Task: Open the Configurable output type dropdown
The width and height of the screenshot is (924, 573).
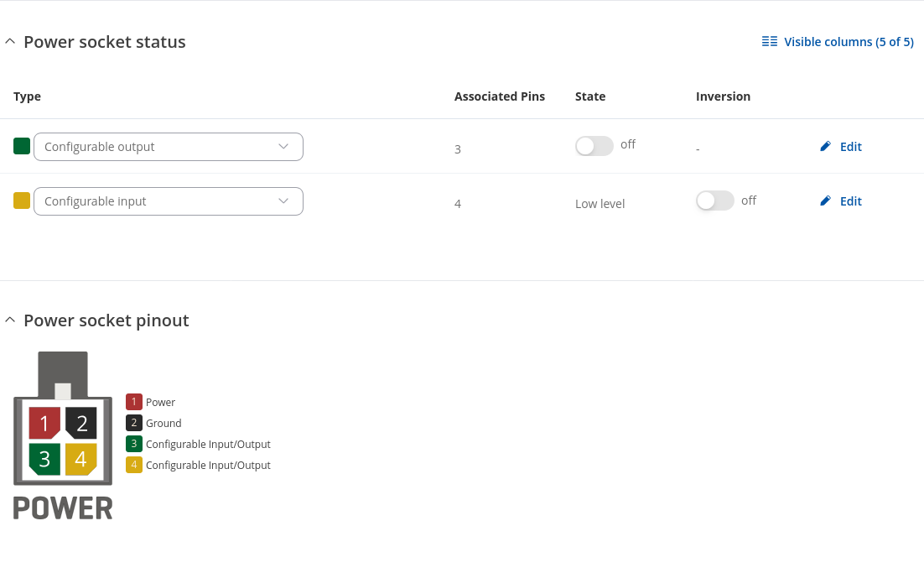Action: [168, 147]
